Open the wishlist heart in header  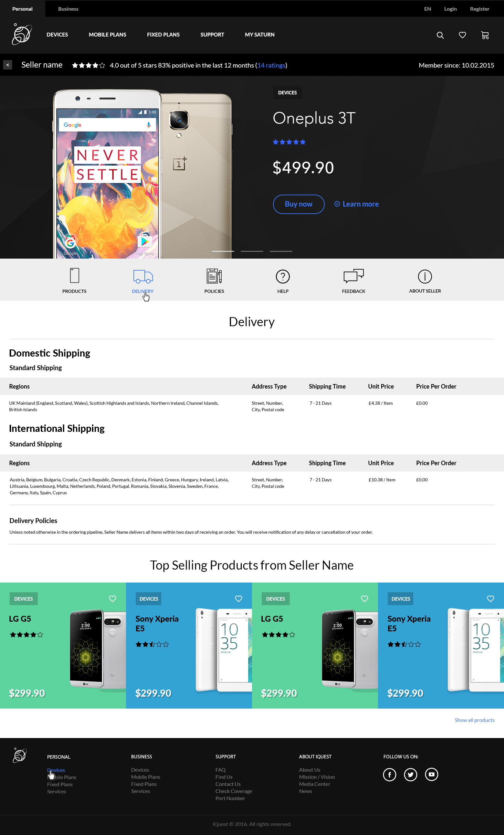click(462, 35)
